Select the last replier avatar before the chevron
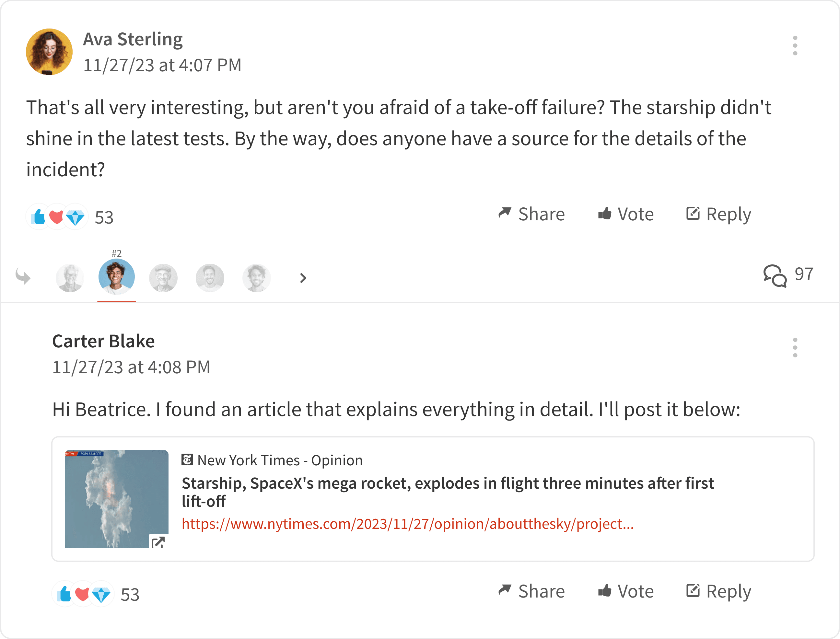Image resolution: width=840 pixels, height=639 pixels. (x=256, y=278)
